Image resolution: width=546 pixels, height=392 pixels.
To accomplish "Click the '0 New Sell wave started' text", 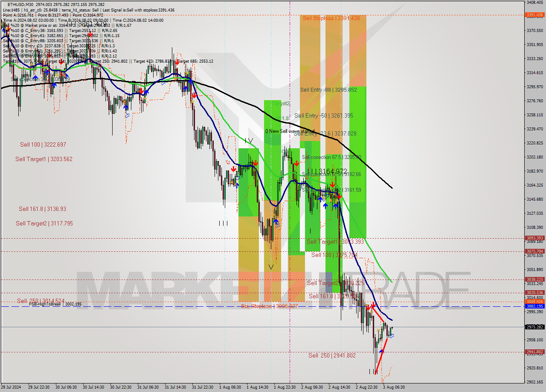I will pyautogui.click(x=290, y=131).
